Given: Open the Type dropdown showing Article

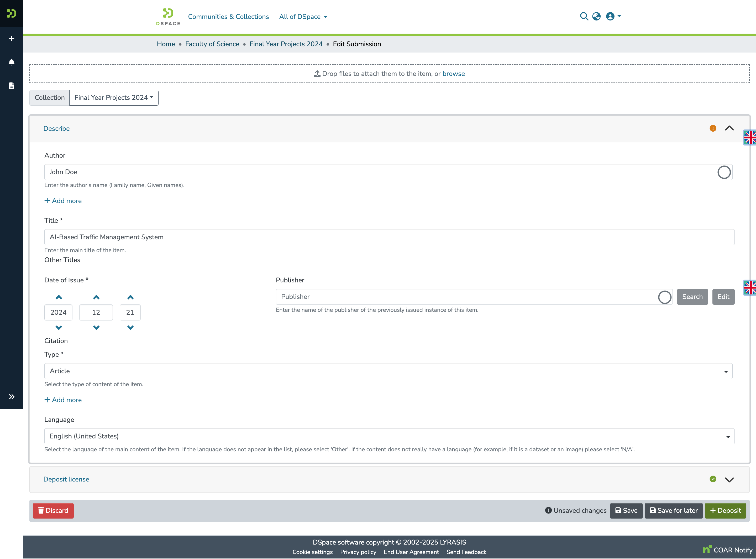Looking at the screenshot, I should pos(388,371).
